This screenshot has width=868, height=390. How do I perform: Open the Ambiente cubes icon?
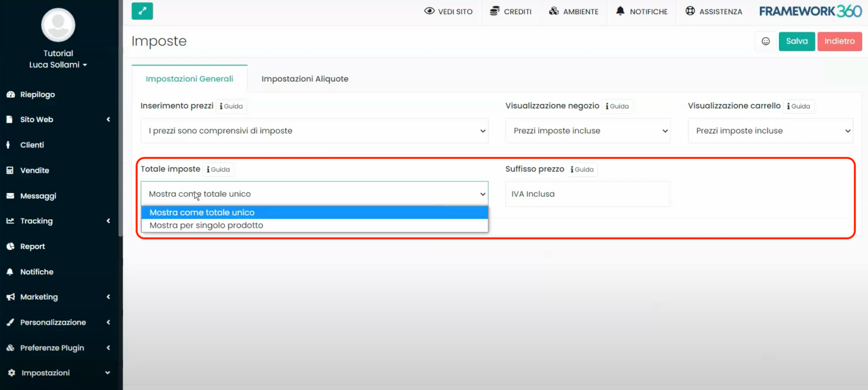(554, 11)
